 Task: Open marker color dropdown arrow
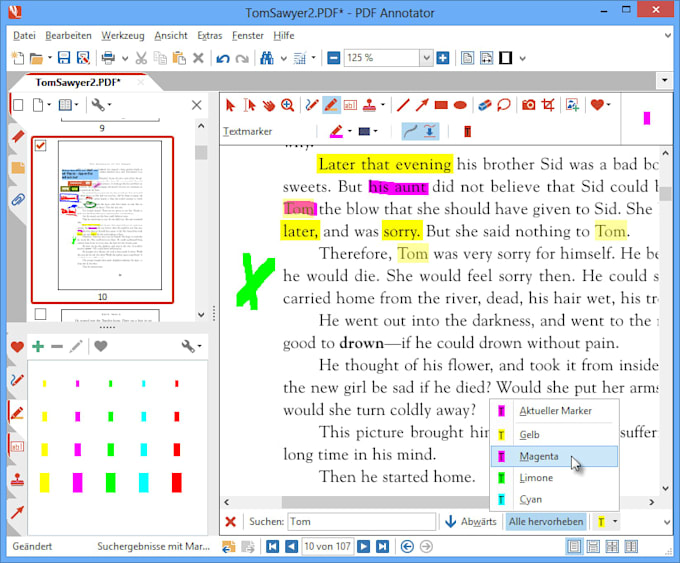pos(350,131)
